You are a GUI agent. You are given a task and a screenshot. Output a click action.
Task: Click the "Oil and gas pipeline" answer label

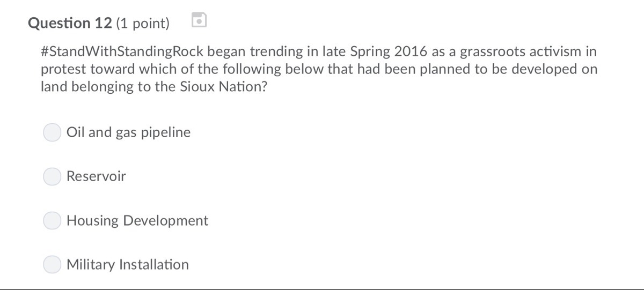128,132
